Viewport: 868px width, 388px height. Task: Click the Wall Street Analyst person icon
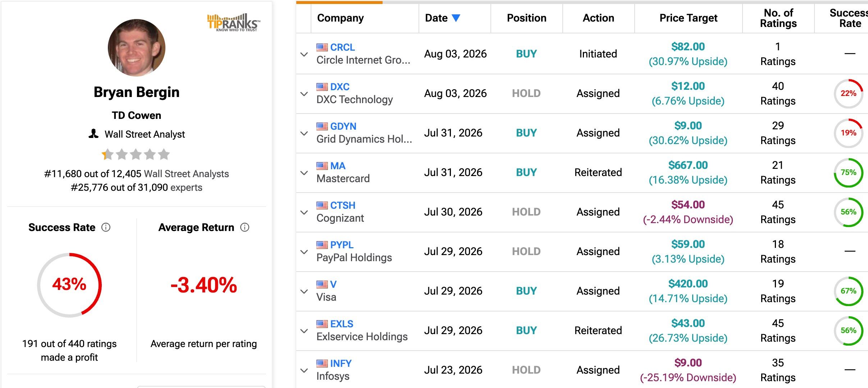click(x=93, y=134)
